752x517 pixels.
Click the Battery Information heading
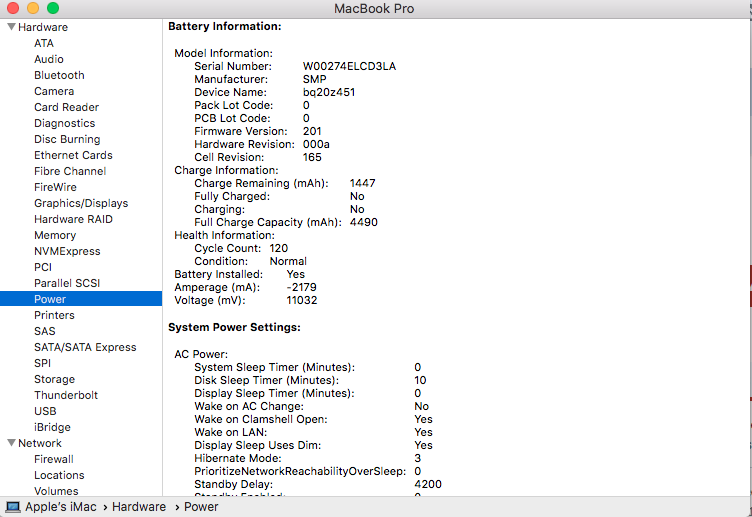[x=224, y=26]
